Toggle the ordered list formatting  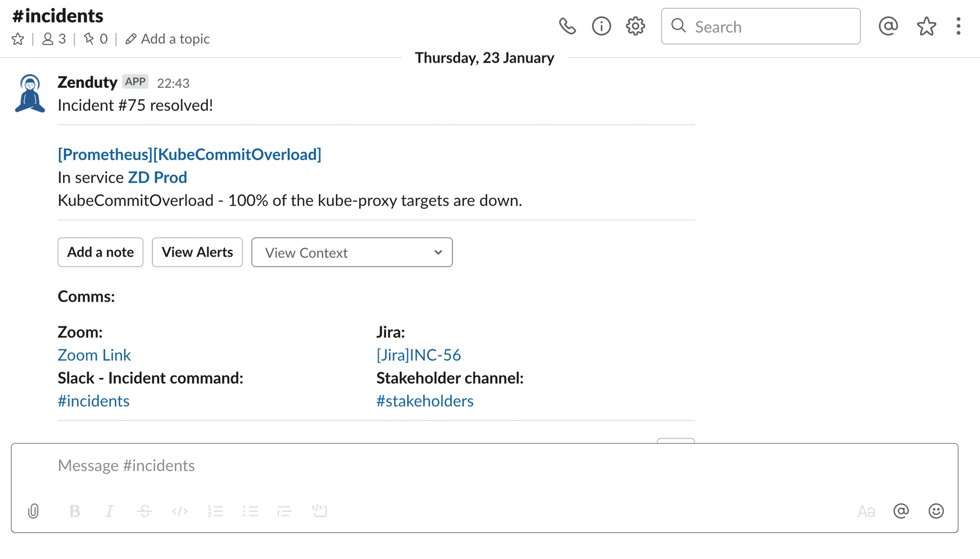tap(216, 511)
